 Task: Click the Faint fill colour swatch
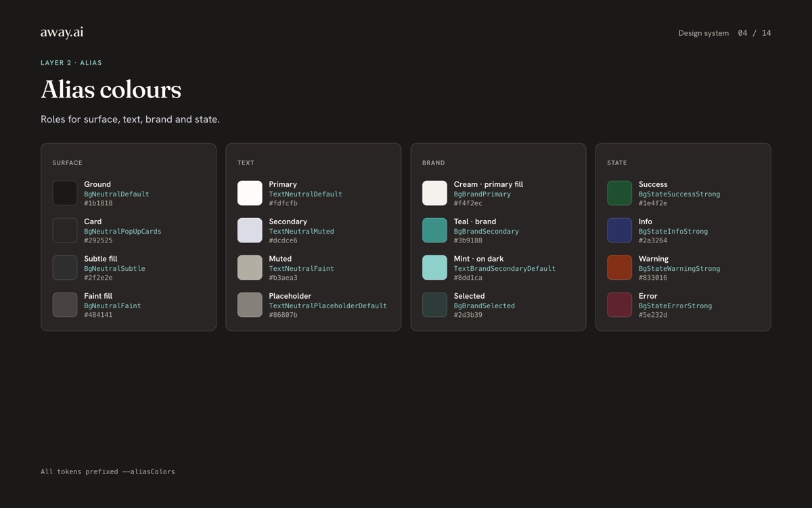pyautogui.click(x=65, y=305)
